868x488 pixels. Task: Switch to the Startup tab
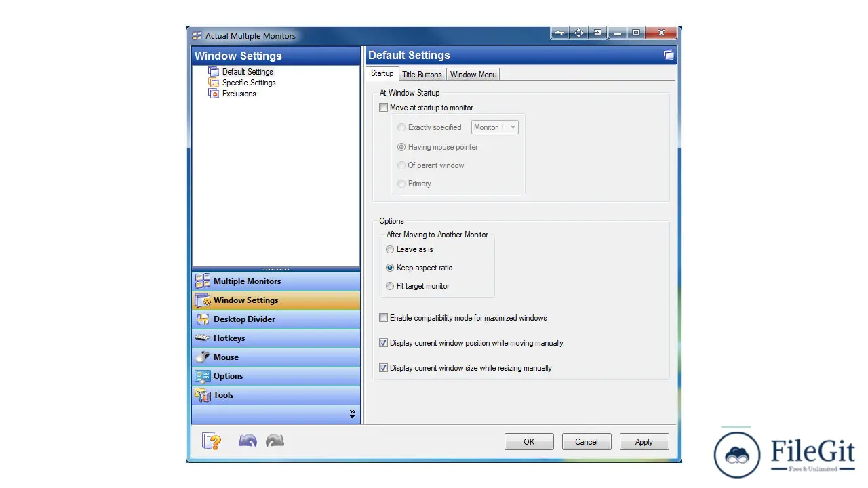[x=382, y=74]
